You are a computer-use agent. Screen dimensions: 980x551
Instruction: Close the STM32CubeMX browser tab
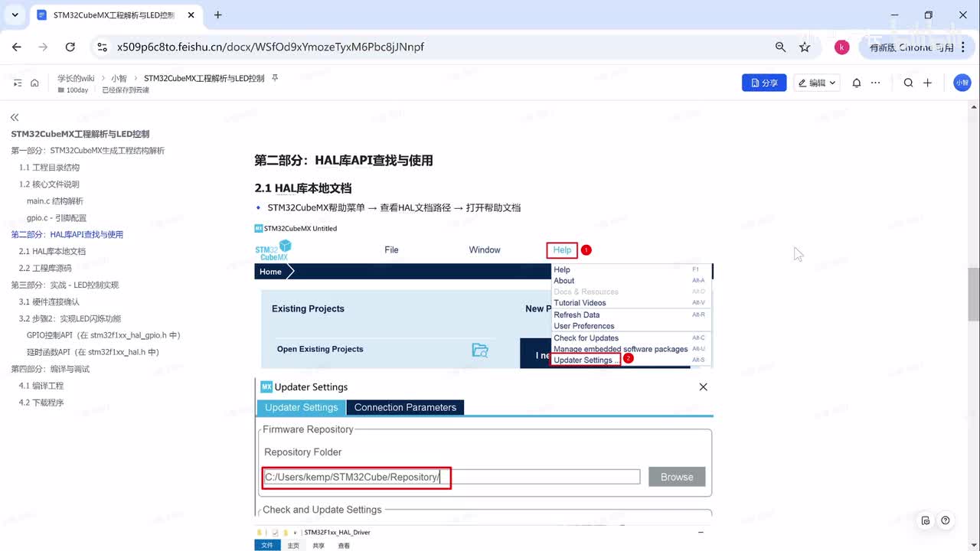191,15
